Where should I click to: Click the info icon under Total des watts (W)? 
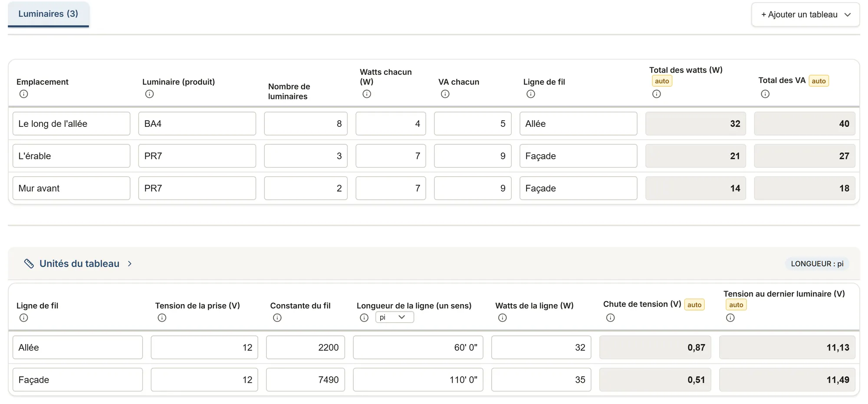point(657,94)
